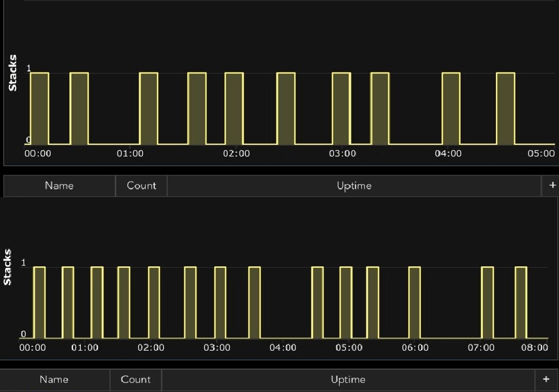The height and width of the screenshot is (392, 559).
Task: Click the 01:00 axis label on the upper chart
Action: (130, 154)
